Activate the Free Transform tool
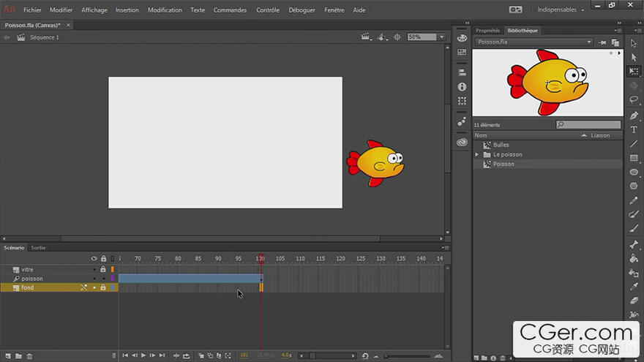The width and height of the screenshot is (644, 362). [x=634, y=72]
